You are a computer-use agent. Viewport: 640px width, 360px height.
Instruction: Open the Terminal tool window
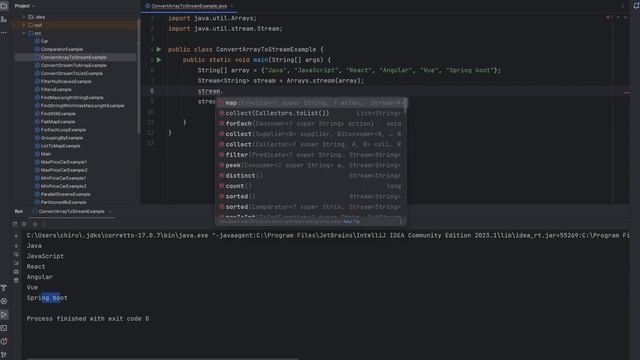point(4,328)
